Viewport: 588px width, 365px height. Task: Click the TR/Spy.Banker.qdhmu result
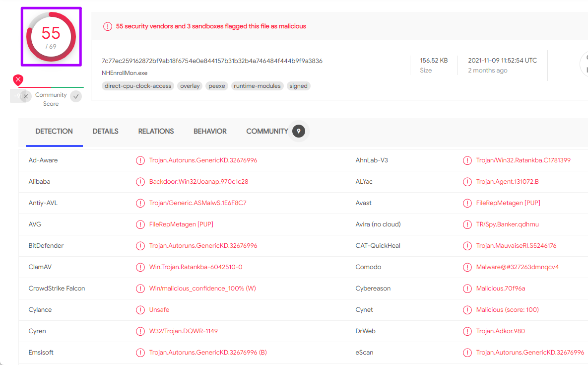(508, 224)
